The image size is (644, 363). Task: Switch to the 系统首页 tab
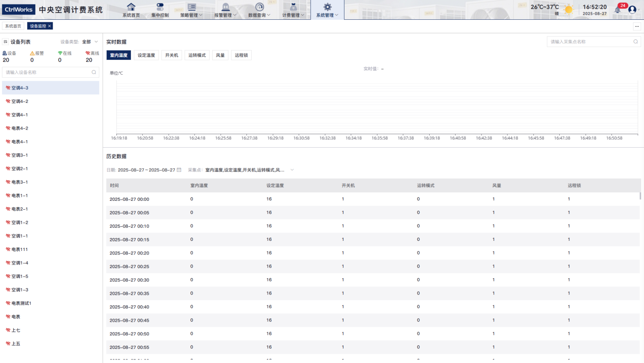(13, 26)
